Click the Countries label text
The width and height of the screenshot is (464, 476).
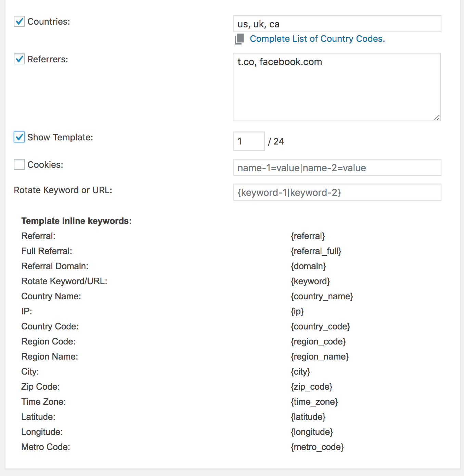pyautogui.click(x=49, y=22)
